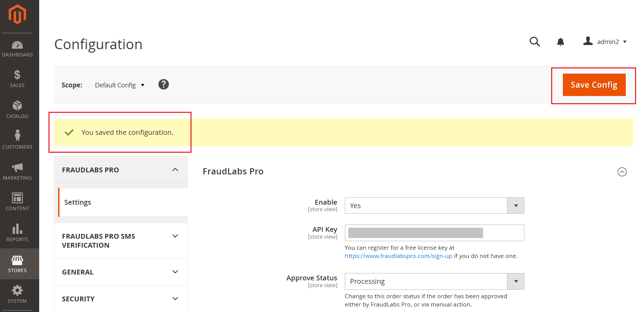Click into the API Key field
The width and height of the screenshot is (644, 312).
(x=434, y=233)
